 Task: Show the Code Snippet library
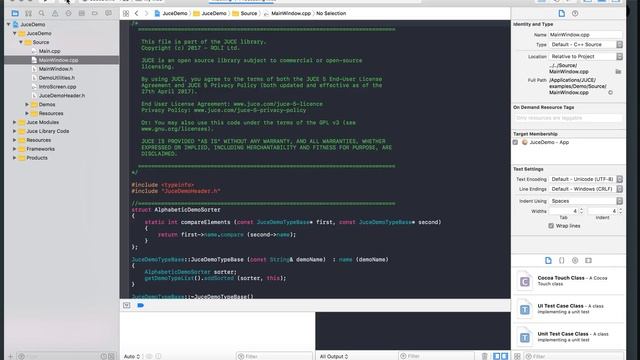(562, 260)
